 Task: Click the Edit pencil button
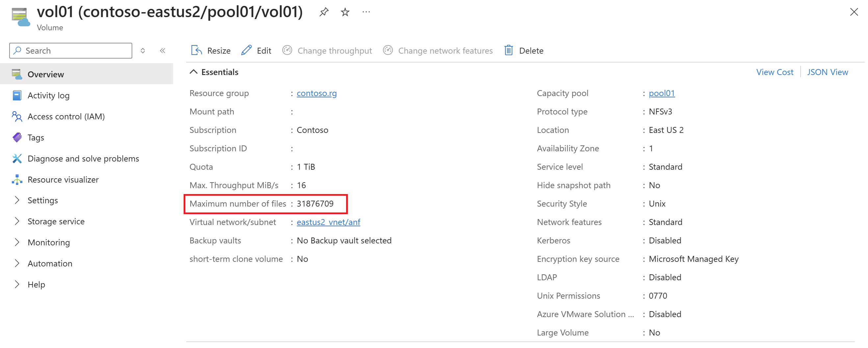[256, 51]
